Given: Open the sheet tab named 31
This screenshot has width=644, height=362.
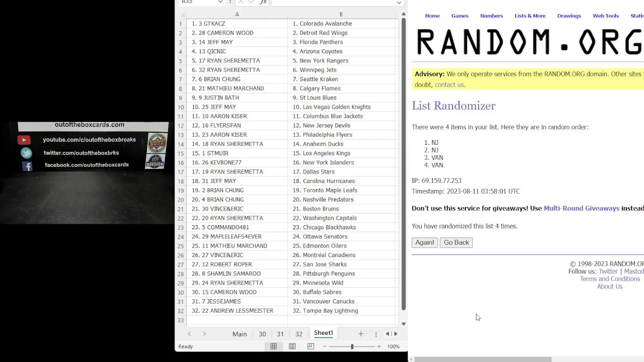Looking at the screenshot, I should (280, 334).
